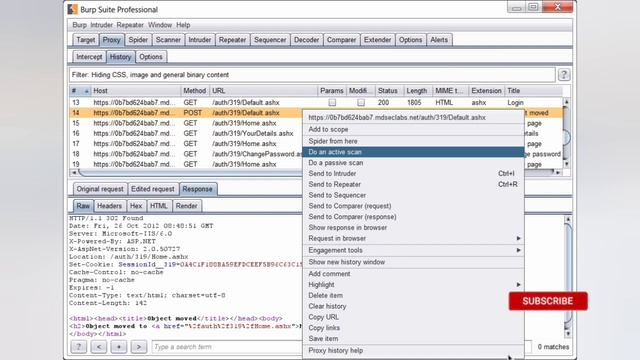Screen dimensions: 640x360
Task: Focus the search term input field
Action: tap(227, 347)
